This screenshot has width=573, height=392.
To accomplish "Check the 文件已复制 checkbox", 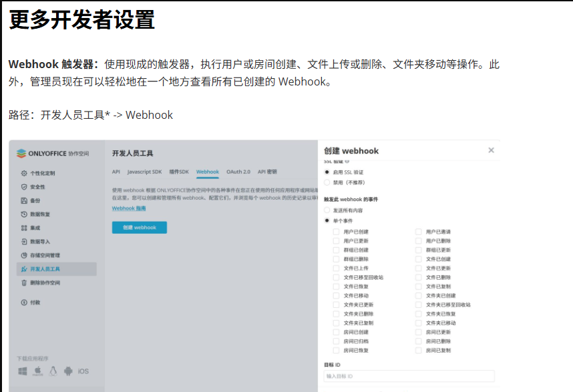I will [419, 286].
